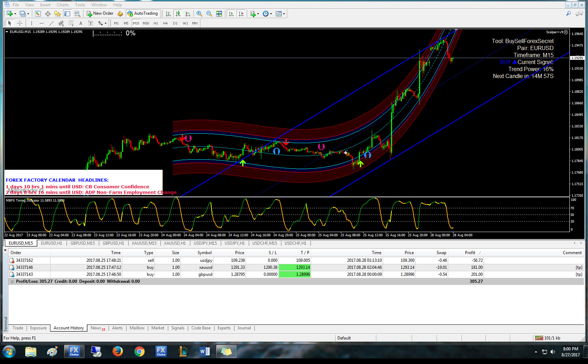This screenshot has height=364, width=588.
Task: Toggle the Terminal panel icon
Action: coord(67,14)
